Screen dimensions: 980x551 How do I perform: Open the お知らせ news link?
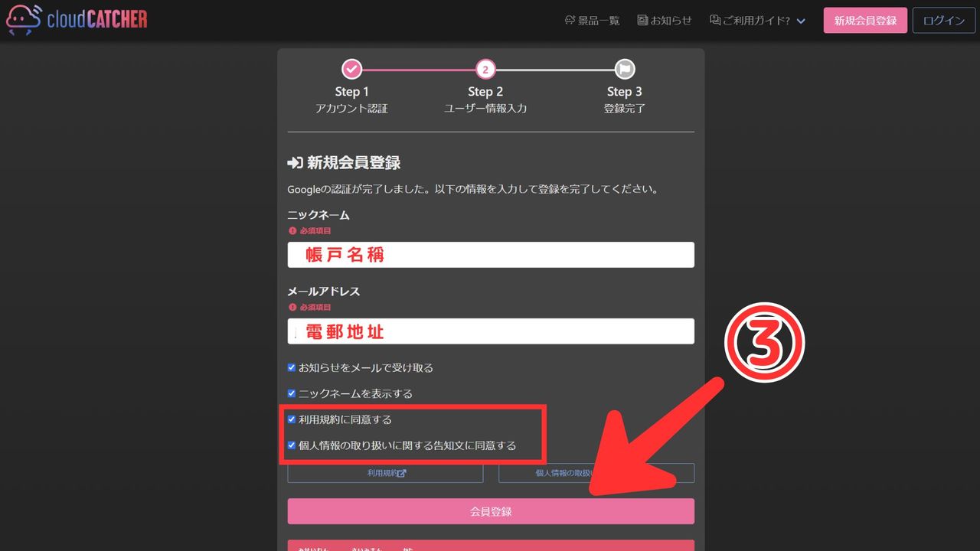[x=665, y=21]
